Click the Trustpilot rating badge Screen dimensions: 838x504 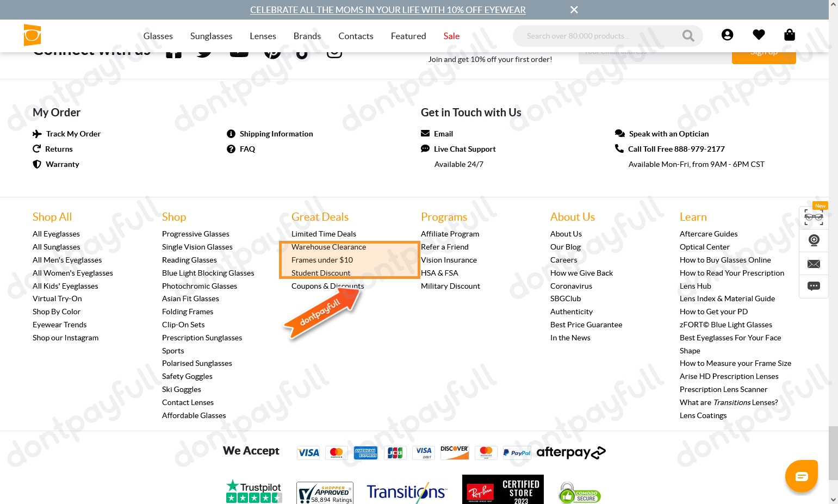point(254,491)
